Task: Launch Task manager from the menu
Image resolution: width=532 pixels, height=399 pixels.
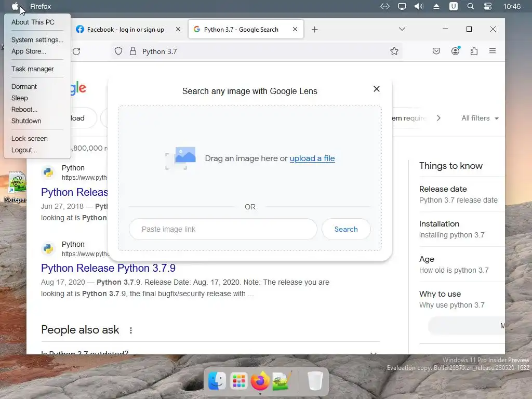Action: click(33, 69)
